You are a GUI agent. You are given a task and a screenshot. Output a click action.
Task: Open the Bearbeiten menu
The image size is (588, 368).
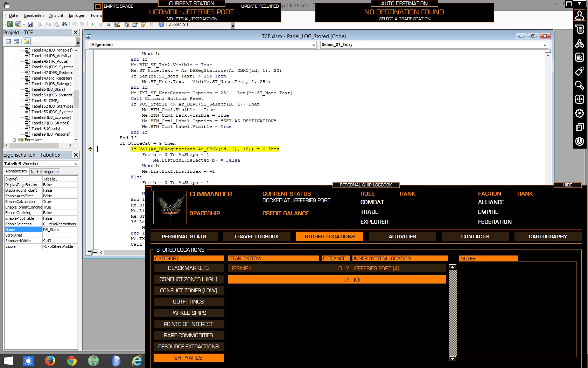click(34, 15)
